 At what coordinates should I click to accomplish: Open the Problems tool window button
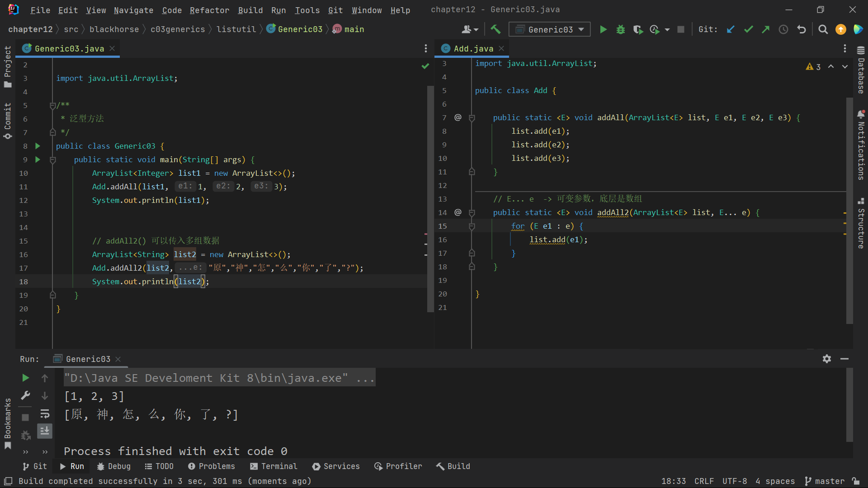coord(211,466)
